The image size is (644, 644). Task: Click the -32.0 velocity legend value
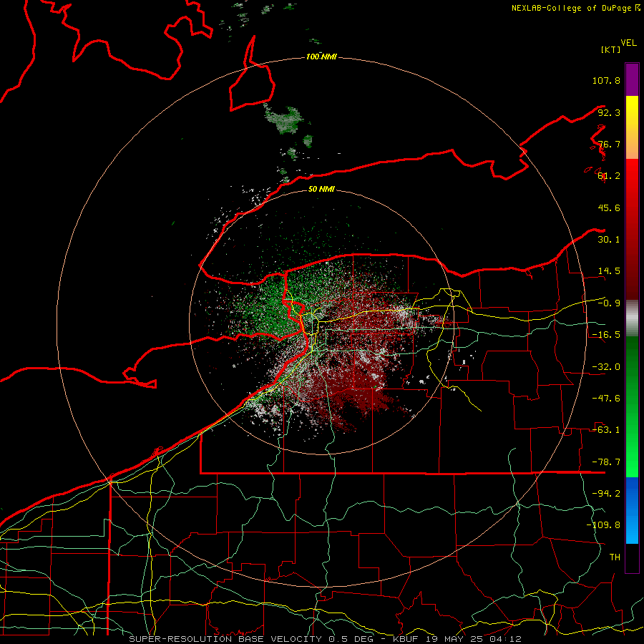click(x=606, y=367)
